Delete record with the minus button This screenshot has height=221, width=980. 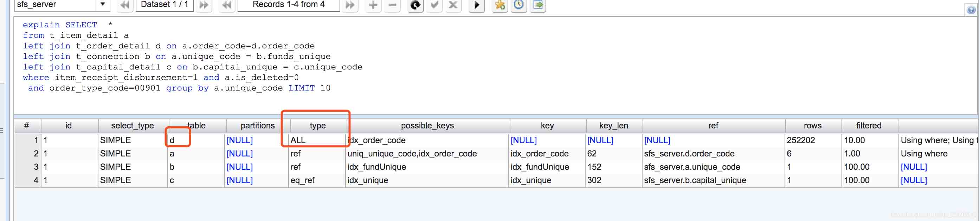392,5
